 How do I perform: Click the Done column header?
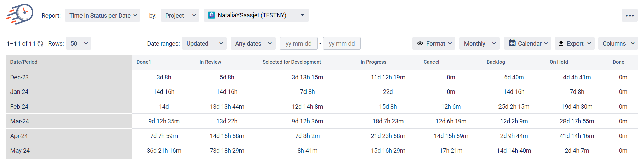click(x=618, y=62)
